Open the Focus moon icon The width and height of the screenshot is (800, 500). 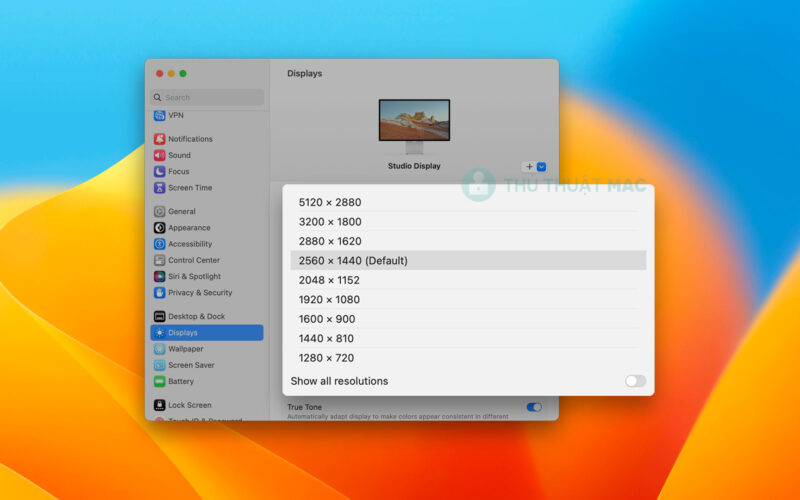tap(160, 171)
